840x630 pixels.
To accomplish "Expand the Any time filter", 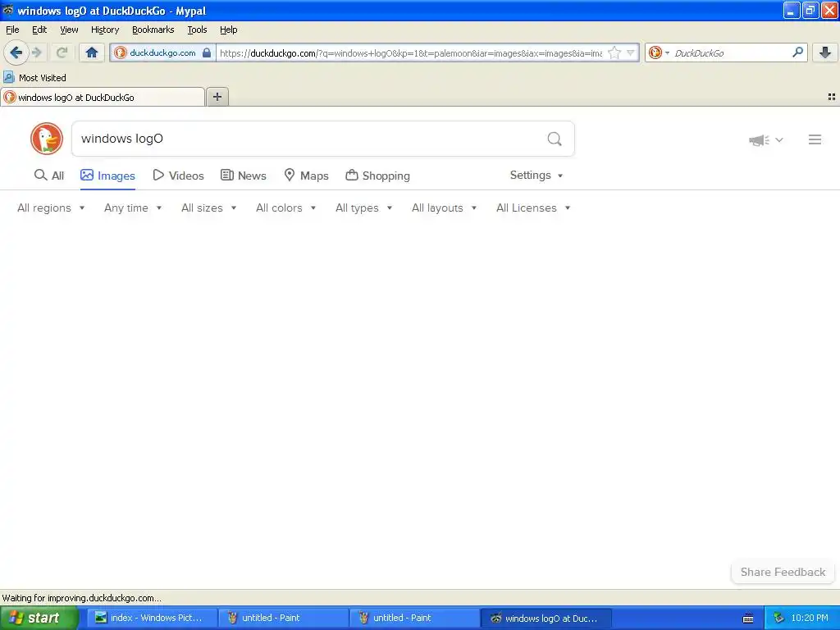I will point(133,208).
